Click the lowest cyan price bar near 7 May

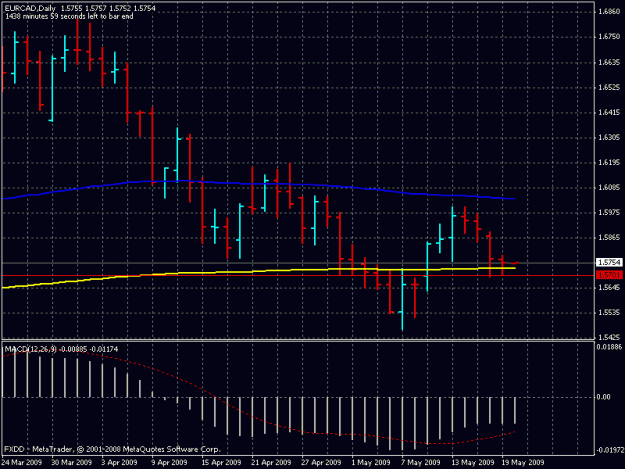pyautogui.click(x=402, y=300)
